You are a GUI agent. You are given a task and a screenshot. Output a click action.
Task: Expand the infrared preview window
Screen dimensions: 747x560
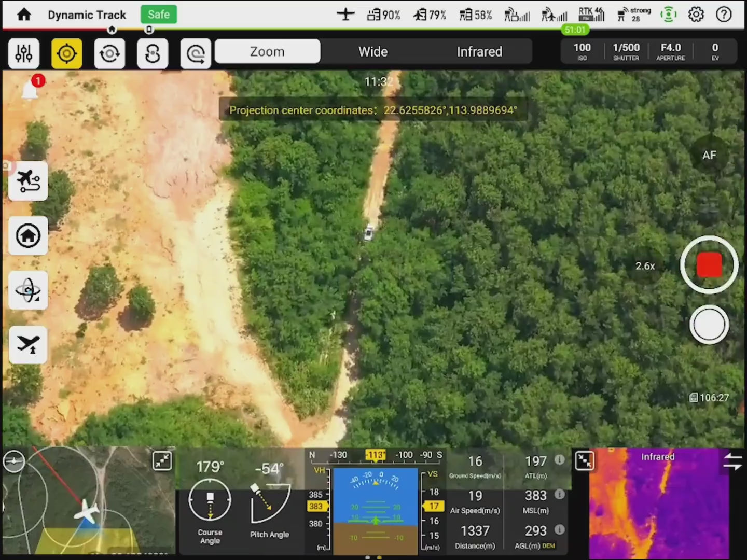(x=585, y=460)
